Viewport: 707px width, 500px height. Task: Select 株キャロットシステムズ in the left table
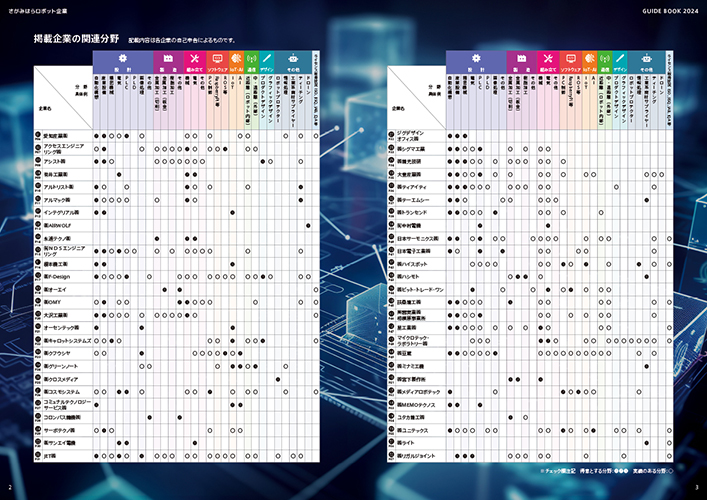66,341
